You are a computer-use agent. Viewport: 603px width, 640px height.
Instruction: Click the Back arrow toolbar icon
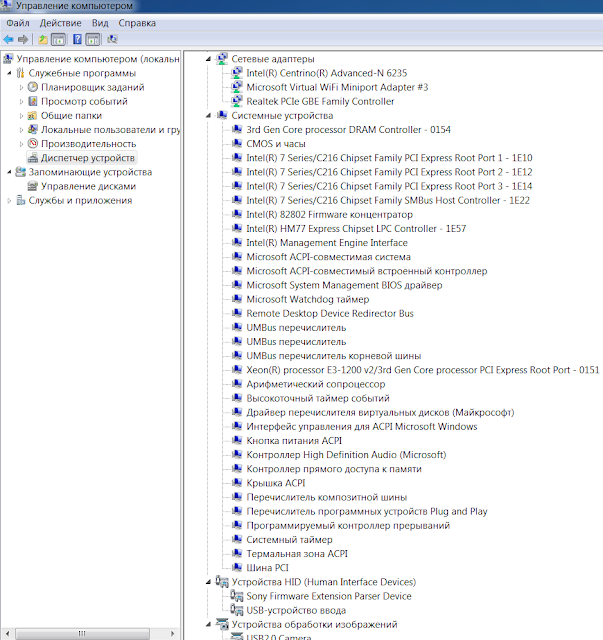tap(8, 40)
